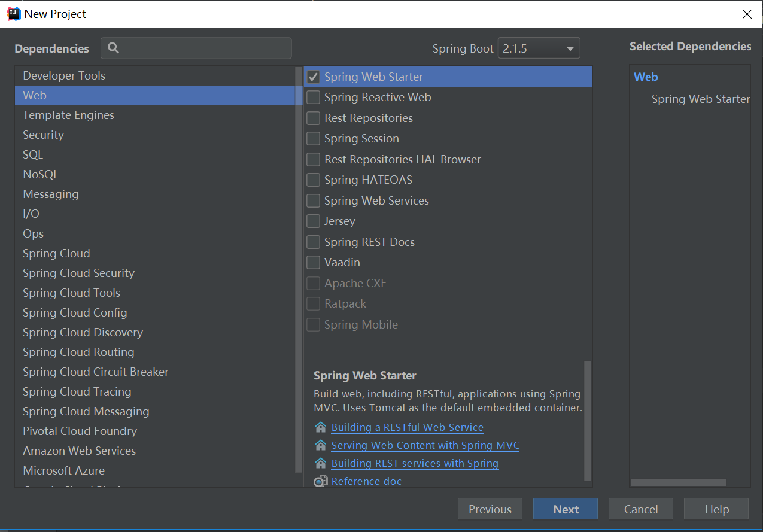
Task: Click Selected Dependencies horizontal scrollbar
Action: [678, 482]
